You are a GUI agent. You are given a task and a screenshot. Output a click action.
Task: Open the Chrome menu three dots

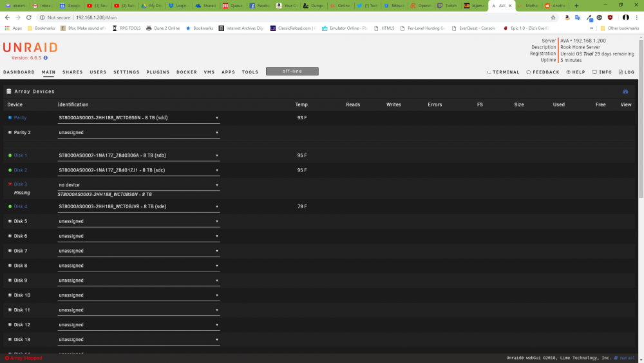[637, 17]
